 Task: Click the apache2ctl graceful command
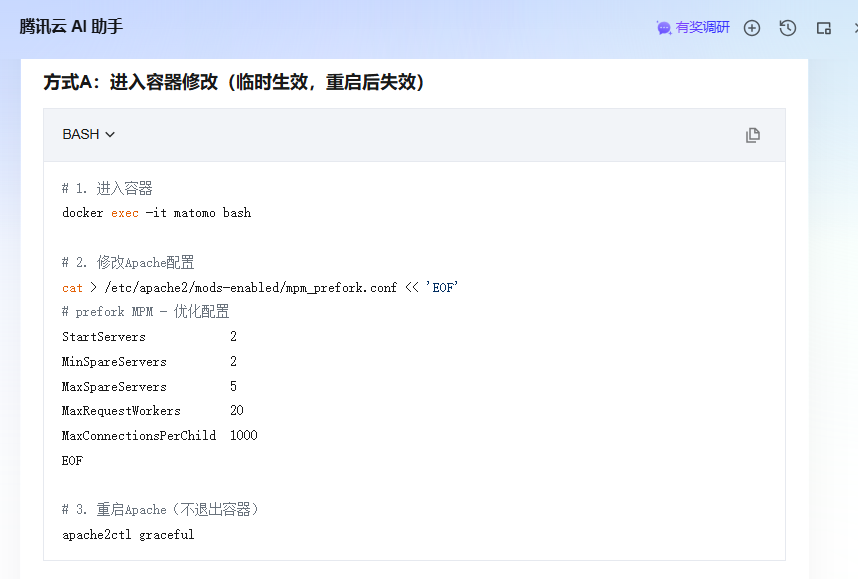pyautogui.click(x=128, y=535)
